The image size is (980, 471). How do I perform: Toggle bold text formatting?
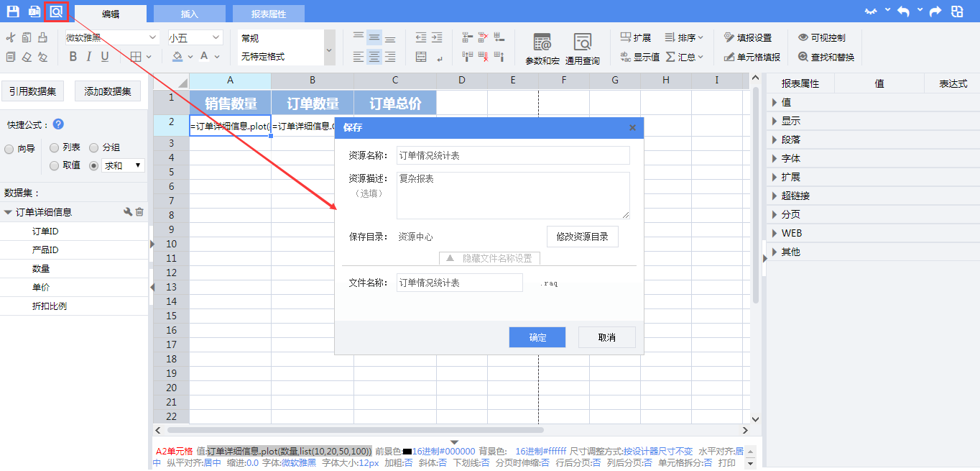[73, 57]
